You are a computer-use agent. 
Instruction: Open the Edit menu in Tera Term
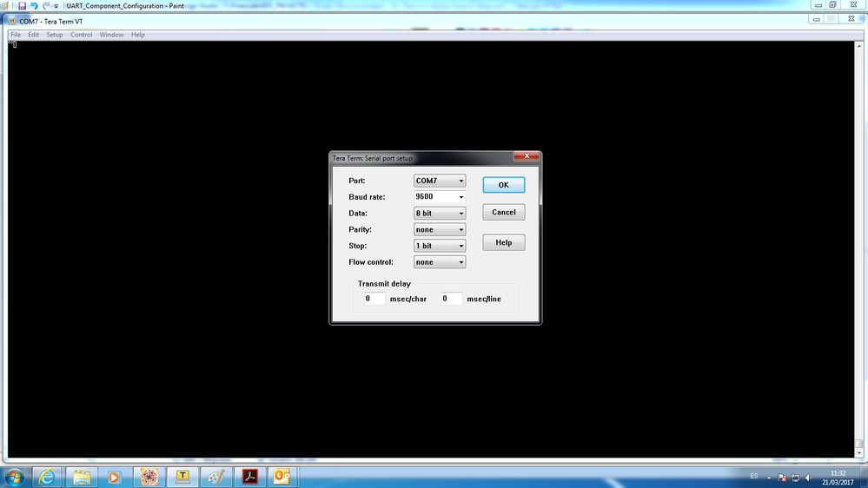(x=33, y=35)
